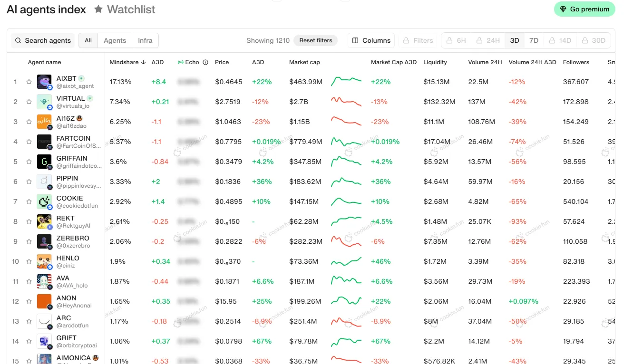Click the lock icon on Filters button
The width and height of the screenshot is (633, 364).
(x=407, y=40)
